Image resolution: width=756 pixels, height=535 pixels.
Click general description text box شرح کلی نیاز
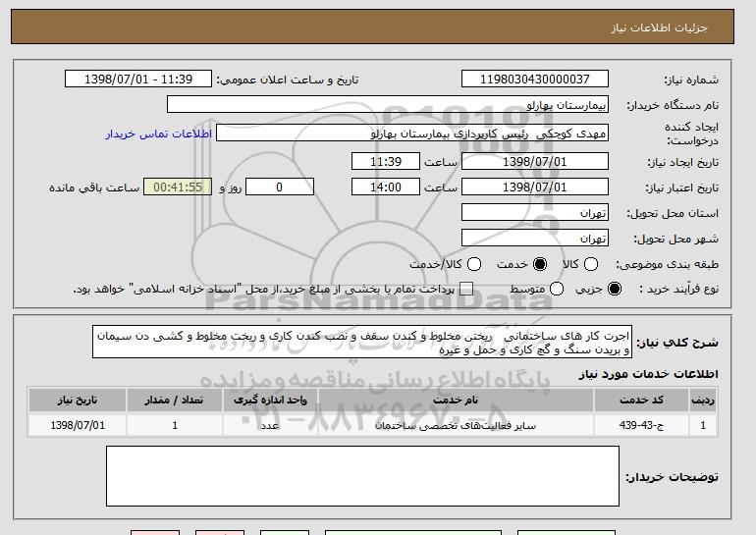[x=362, y=342]
